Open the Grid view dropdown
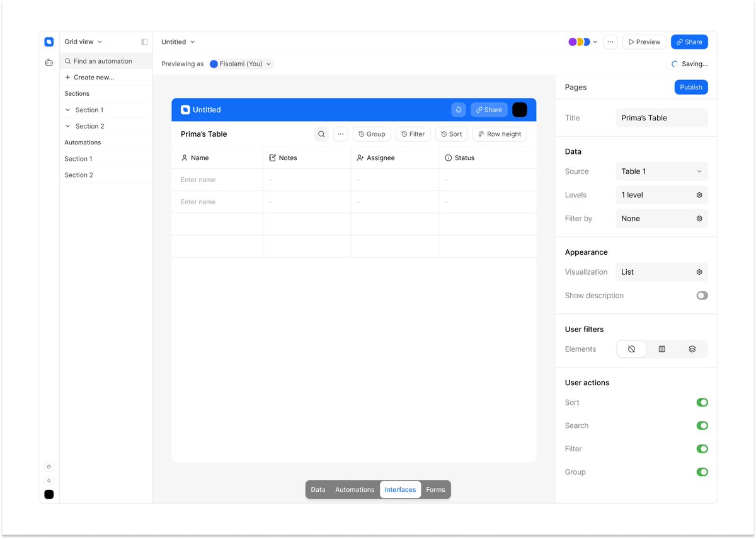This screenshot has height=539, width=756. pyautogui.click(x=83, y=42)
